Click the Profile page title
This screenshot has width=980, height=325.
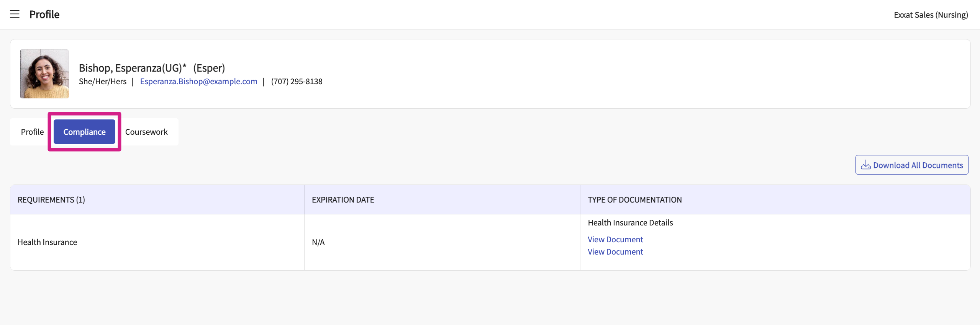(x=44, y=15)
